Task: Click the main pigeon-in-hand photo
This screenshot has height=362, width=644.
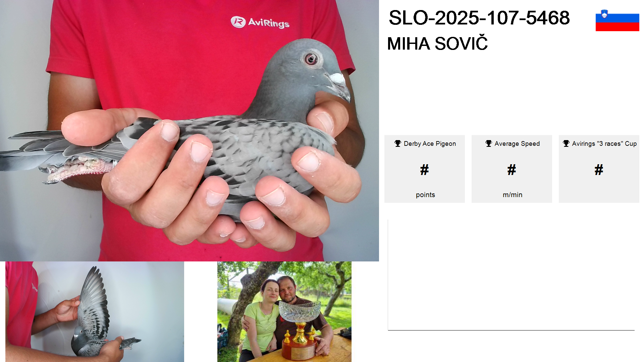Action: [x=190, y=131]
